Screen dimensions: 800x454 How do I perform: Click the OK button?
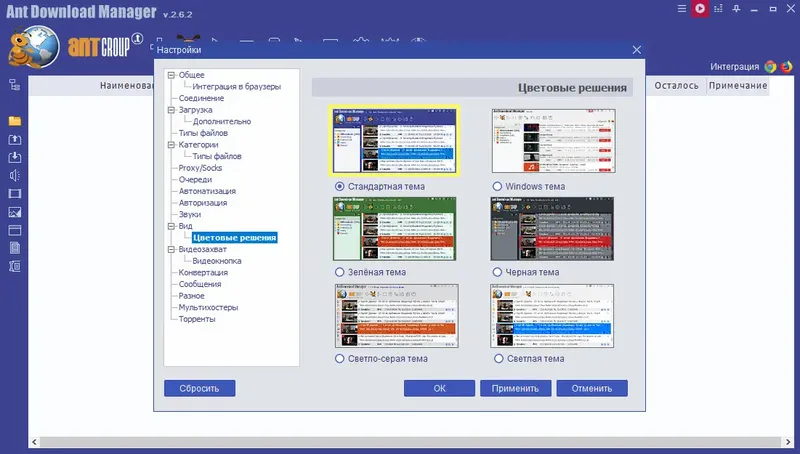[x=439, y=388]
